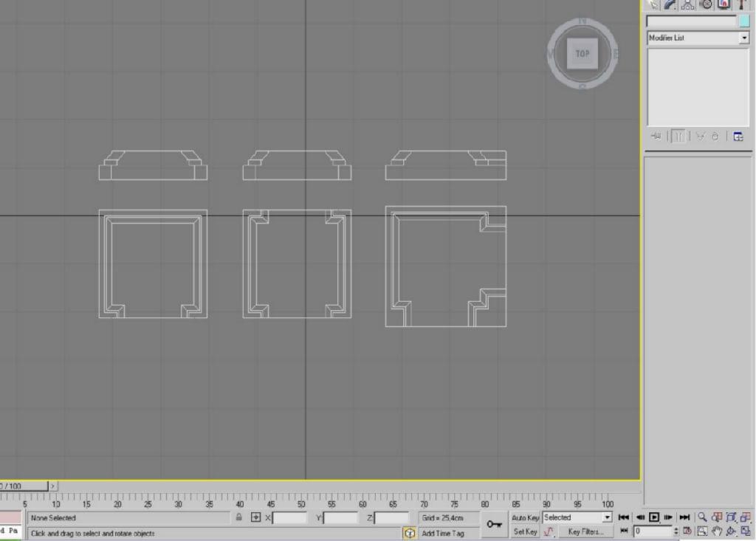The height and width of the screenshot is (541, 756).
Task: Step to Next Frame
Action: [x=668, y=517]
